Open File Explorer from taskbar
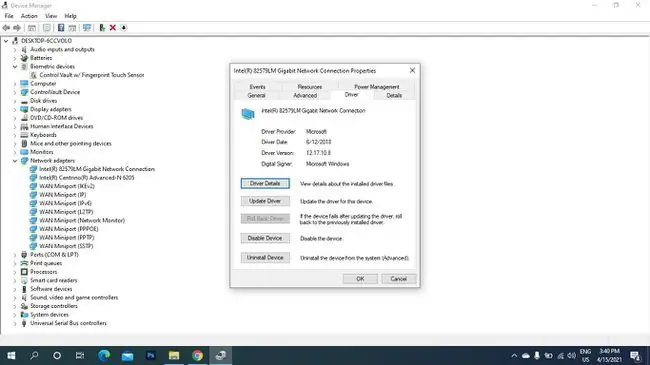Image resolution: width=650 pixels, height=365 pixels. 174,355
